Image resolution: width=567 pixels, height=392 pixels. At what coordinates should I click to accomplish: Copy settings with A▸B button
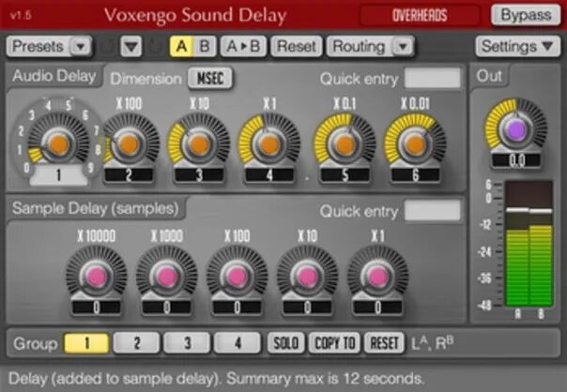click(x=243, y=47)
